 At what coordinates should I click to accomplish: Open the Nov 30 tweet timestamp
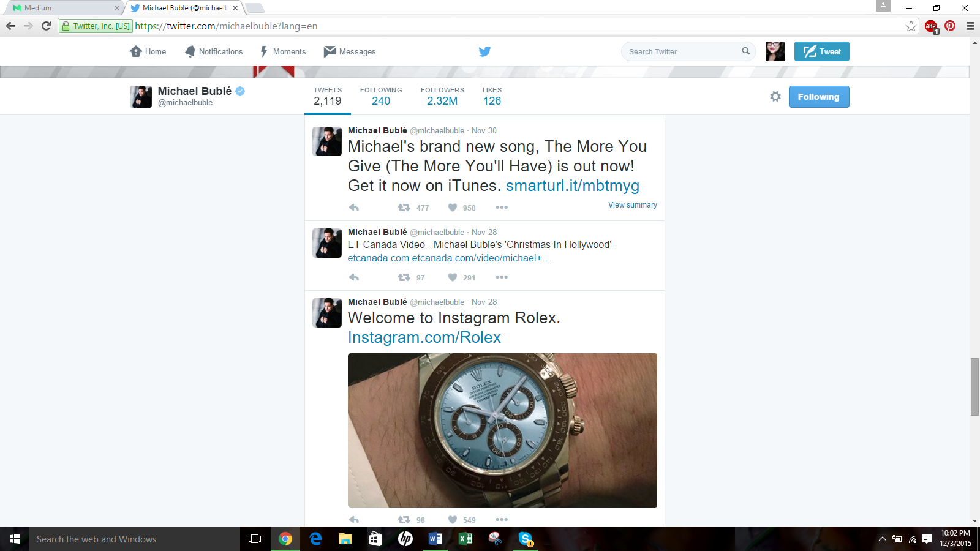click(x=484, y=130)
